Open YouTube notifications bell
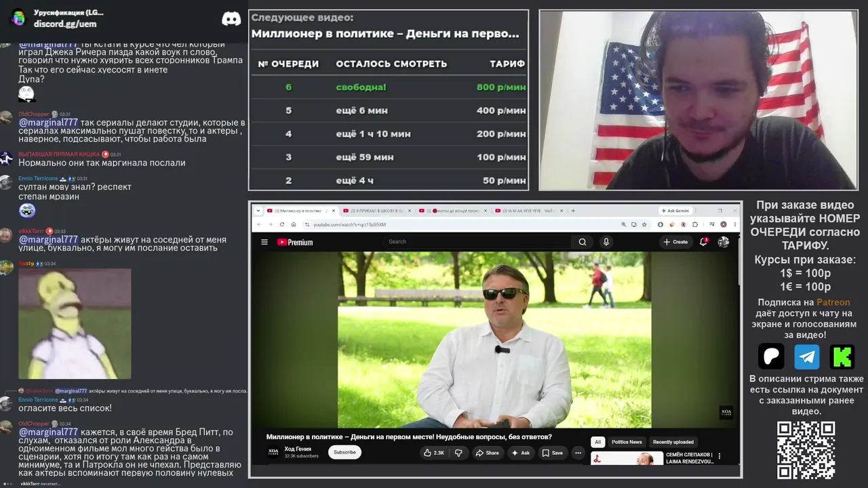The height and width of the screenshot is (488, 868). click(x=704, y=242)
